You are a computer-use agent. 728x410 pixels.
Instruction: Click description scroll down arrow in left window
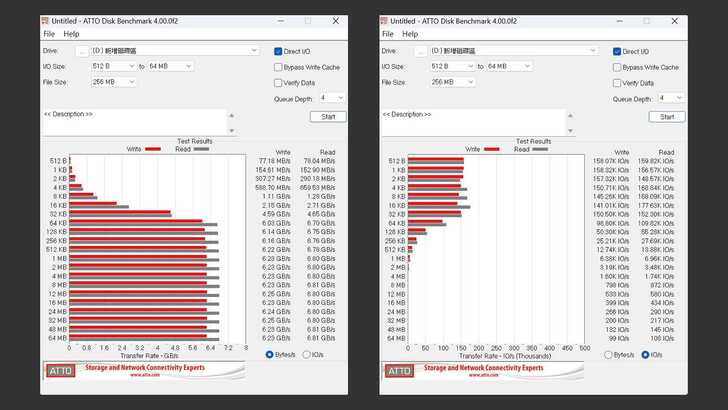pyautogui.click(x=232, y=131)
